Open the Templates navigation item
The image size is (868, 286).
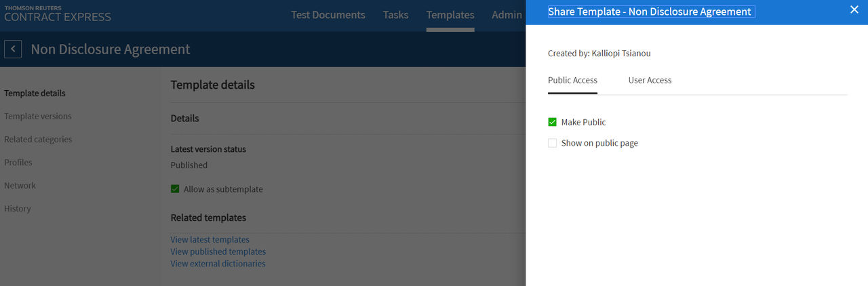click(450, 15)
